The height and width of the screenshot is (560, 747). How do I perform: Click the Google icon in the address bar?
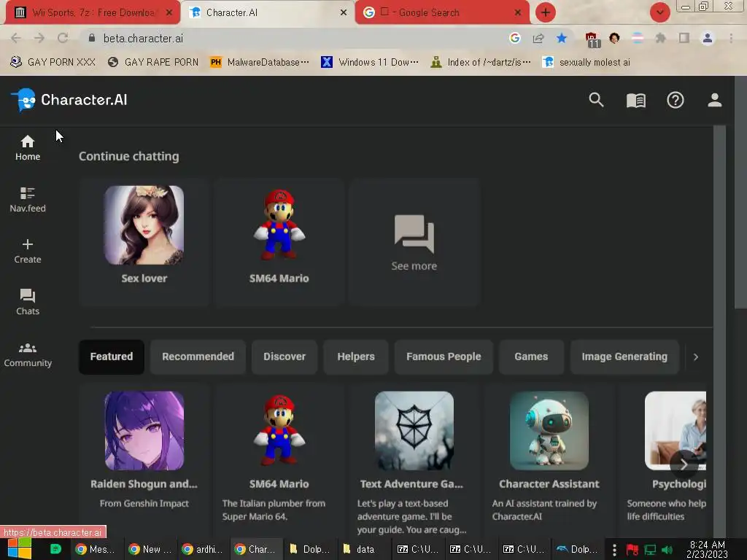click(x=514, y=38)
